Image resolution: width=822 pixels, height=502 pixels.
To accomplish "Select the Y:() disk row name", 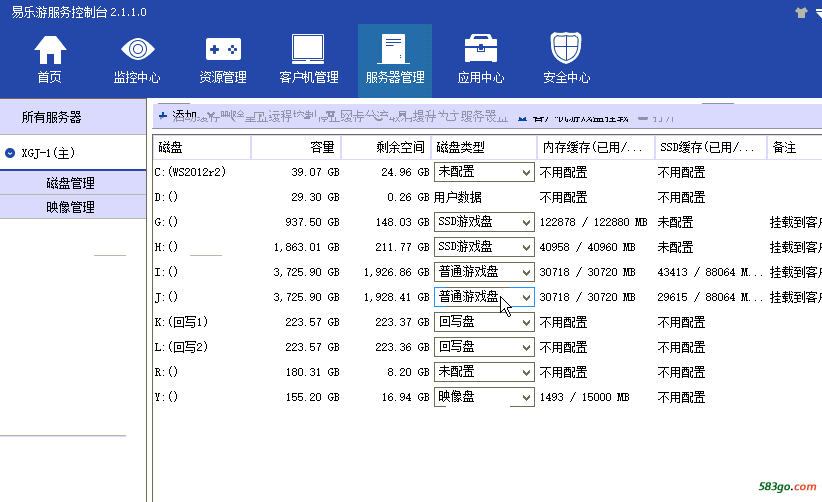I will click(x=166, y=397).
